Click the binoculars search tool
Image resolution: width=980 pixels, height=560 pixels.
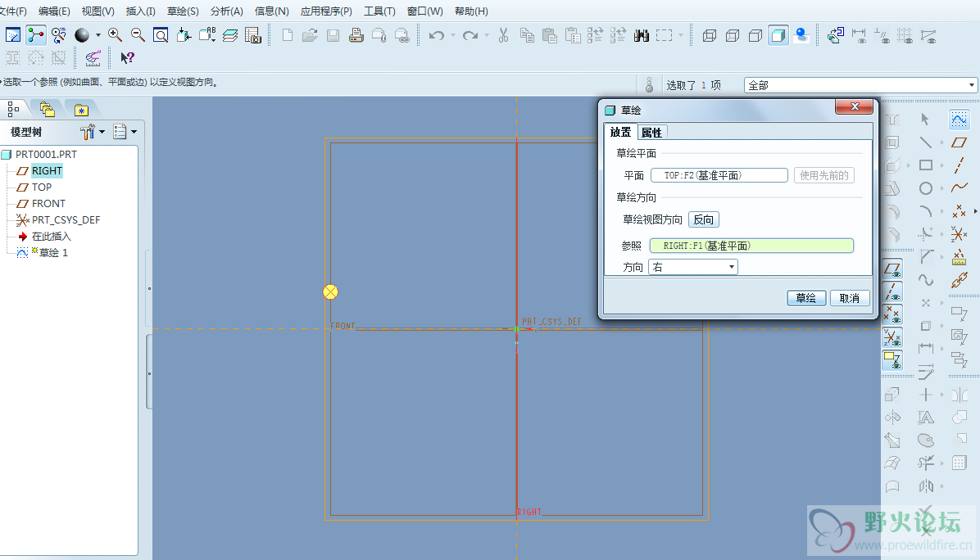click(x=642, y=35)
